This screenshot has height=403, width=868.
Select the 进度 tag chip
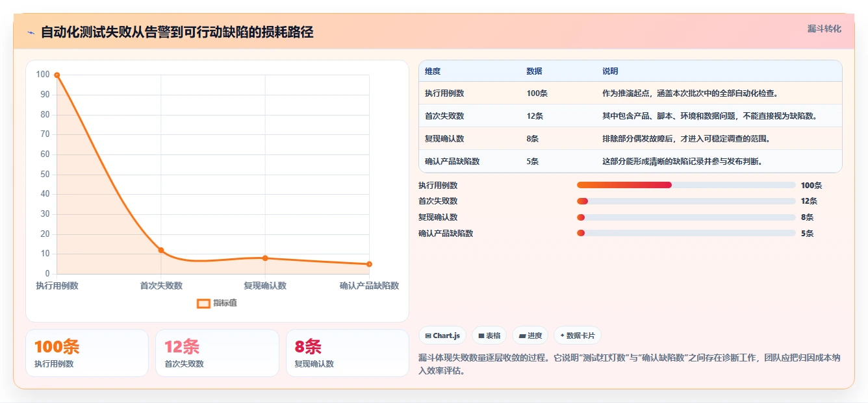530,336
